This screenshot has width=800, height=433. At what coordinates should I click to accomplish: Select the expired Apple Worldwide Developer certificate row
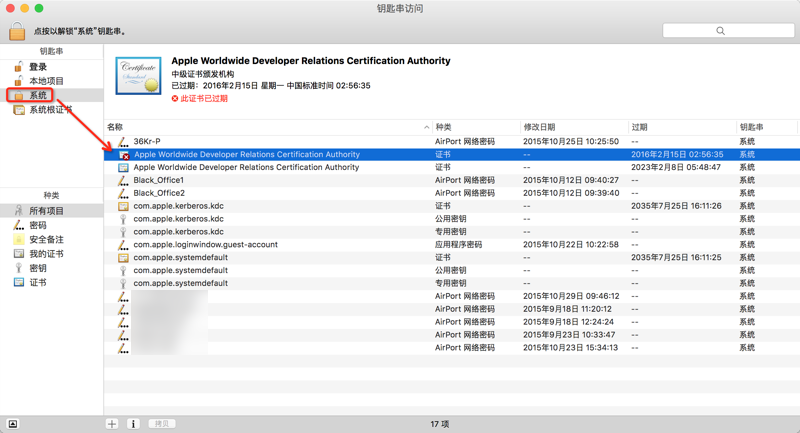(x=452, y=155)
